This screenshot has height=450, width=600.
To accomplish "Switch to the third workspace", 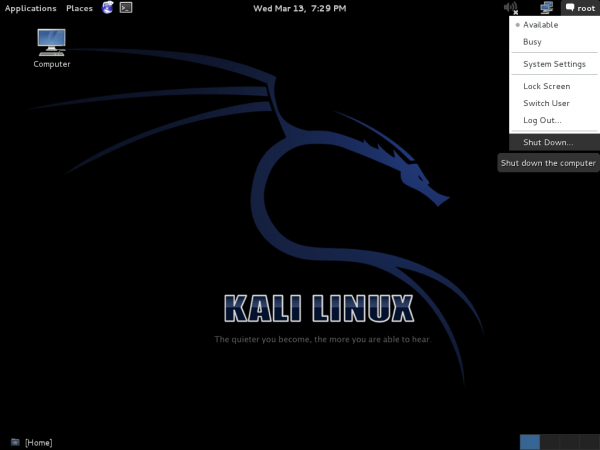I will 570,442.
